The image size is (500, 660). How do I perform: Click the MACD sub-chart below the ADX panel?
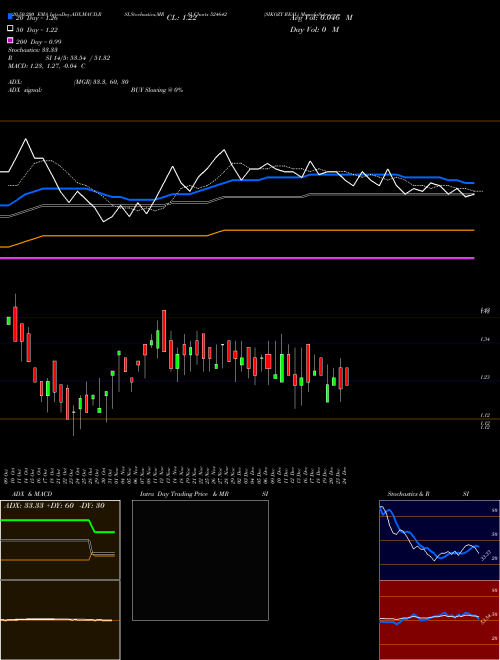click(x=60, y=620)
